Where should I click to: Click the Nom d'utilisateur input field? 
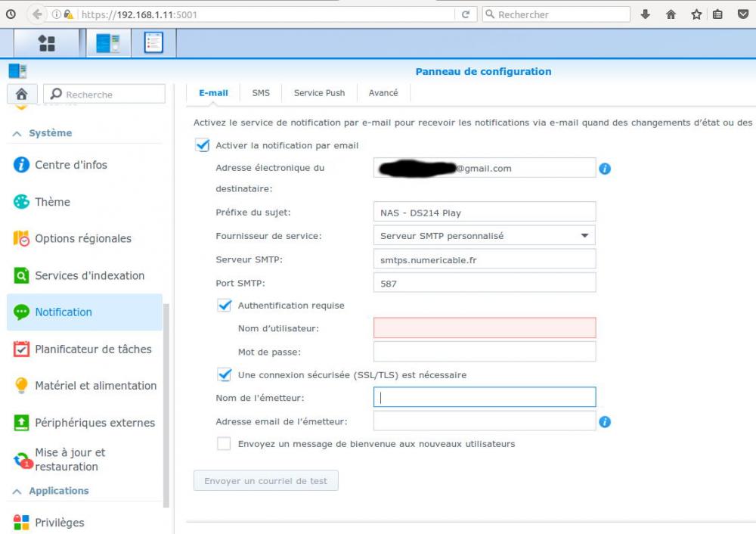[x=484, y=328]
